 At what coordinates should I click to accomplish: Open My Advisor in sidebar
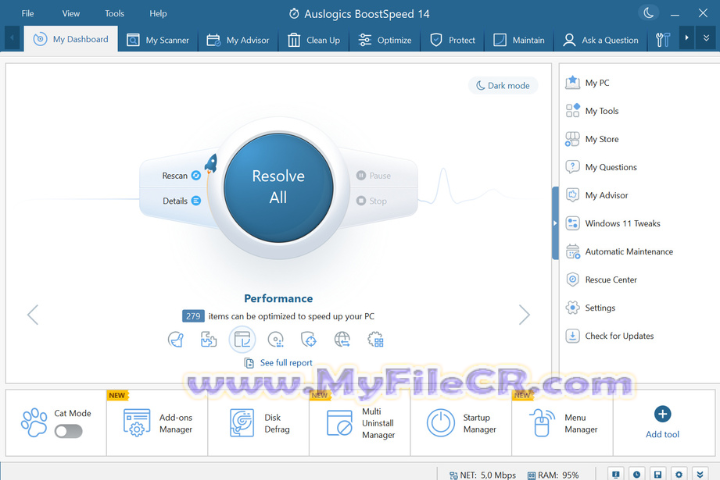tap(597, 195)
